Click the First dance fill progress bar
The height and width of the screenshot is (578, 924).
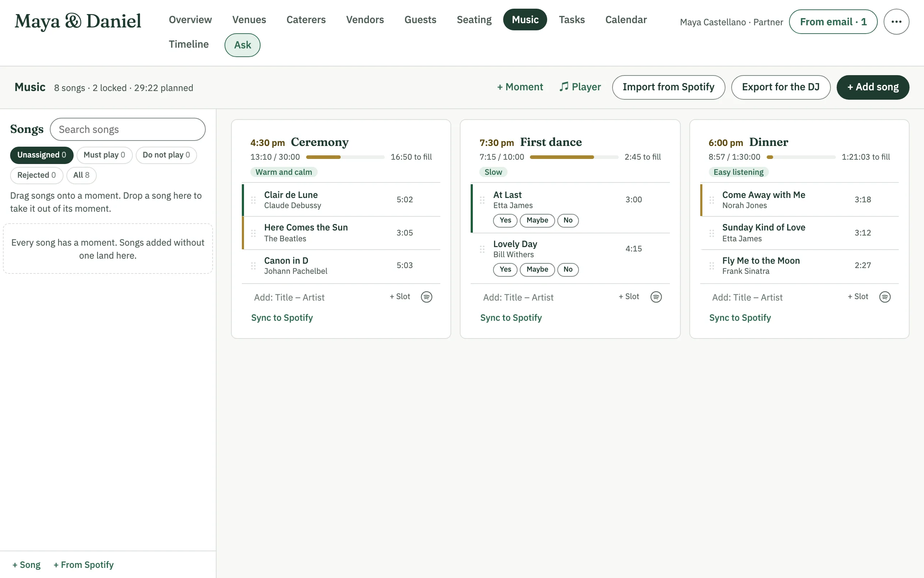click(574, 157)
